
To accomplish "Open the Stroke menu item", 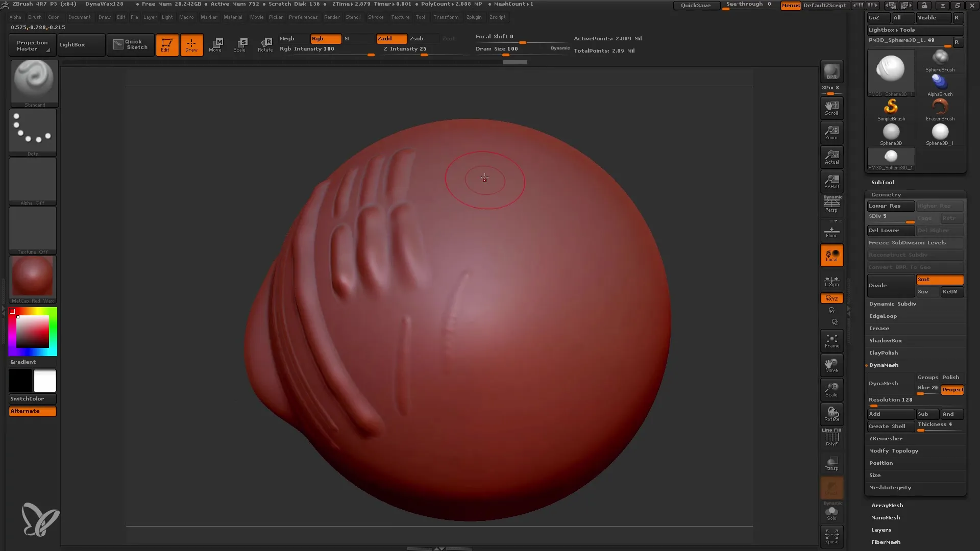I will click(376, 17).
